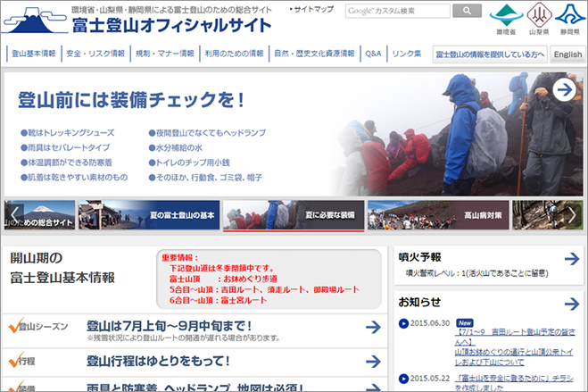Open 噴火予報 arrow
The height and width of the screenshot is (392, 588).
(572, 258)
